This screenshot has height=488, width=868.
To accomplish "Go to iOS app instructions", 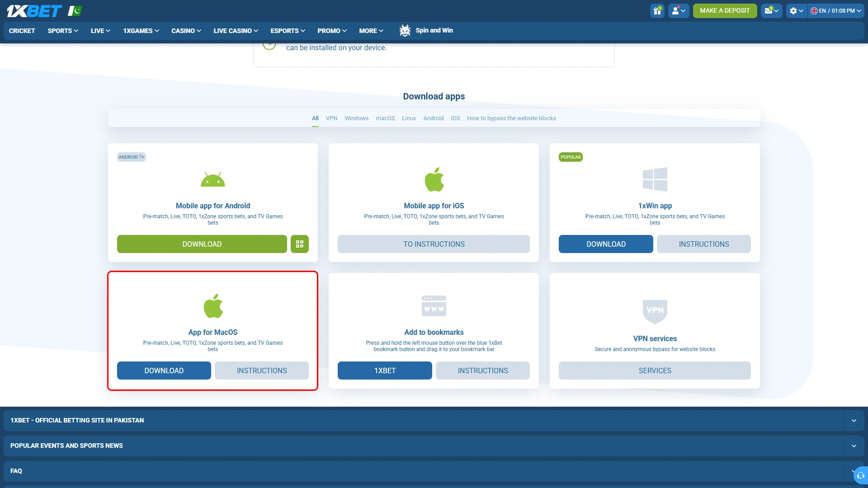I will 434,244.
